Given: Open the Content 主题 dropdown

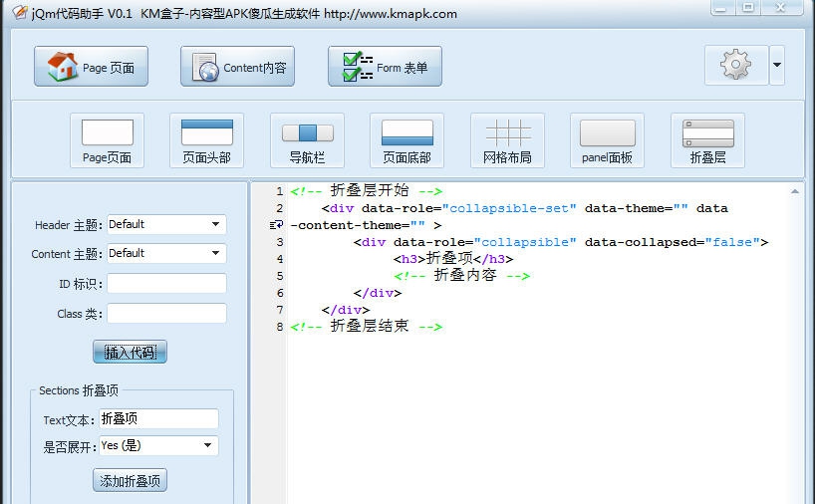Looking at the screenshot, I should point(166,254).
